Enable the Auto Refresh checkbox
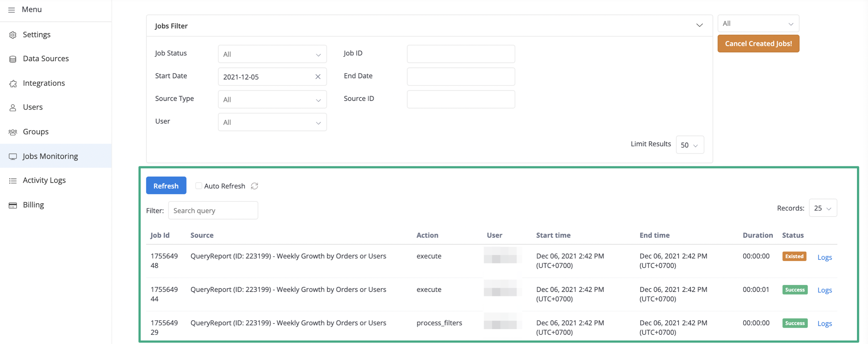The height and width of the screenshot is (344, 868). [198, 186]
